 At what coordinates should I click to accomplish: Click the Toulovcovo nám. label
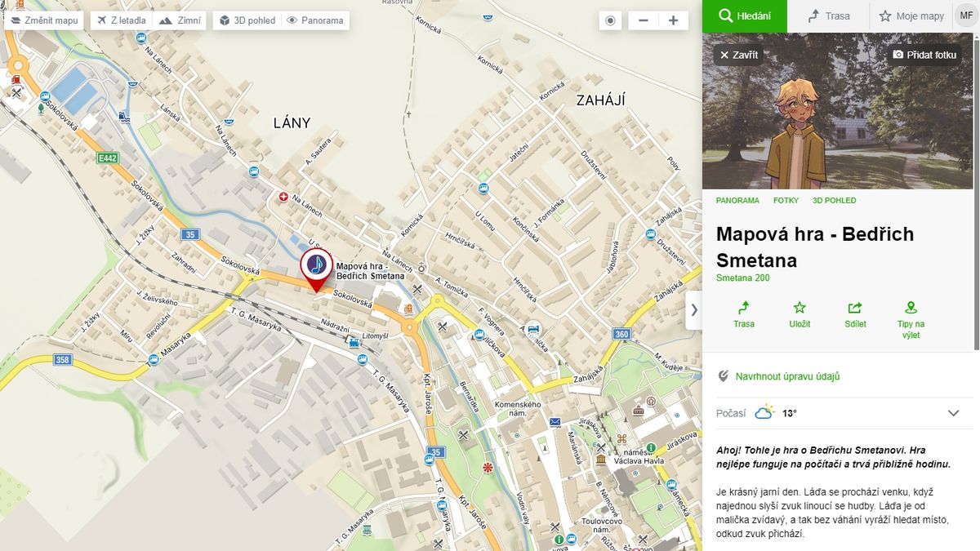point(603,526)
